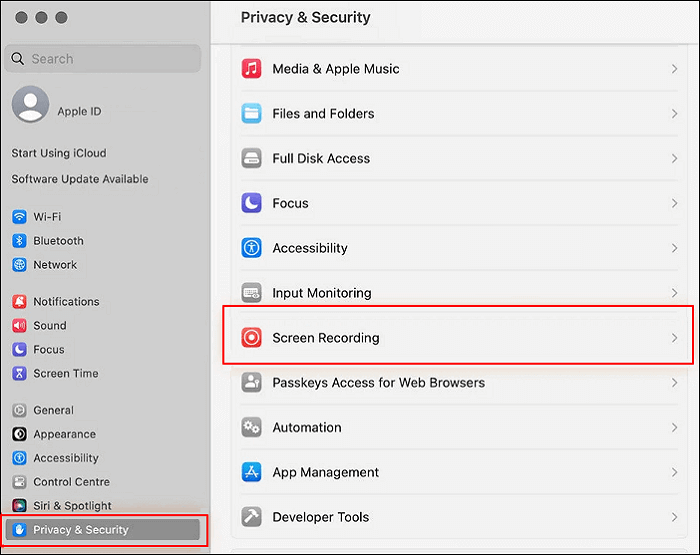Click the Accessibility icon in the Privacy list

click(251, 248)
